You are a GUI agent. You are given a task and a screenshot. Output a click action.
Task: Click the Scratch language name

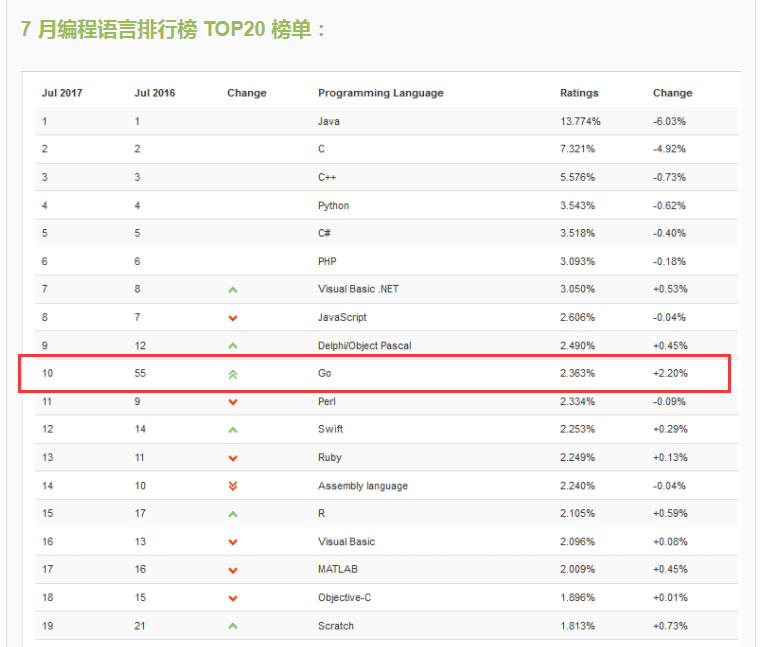point(336,626)
